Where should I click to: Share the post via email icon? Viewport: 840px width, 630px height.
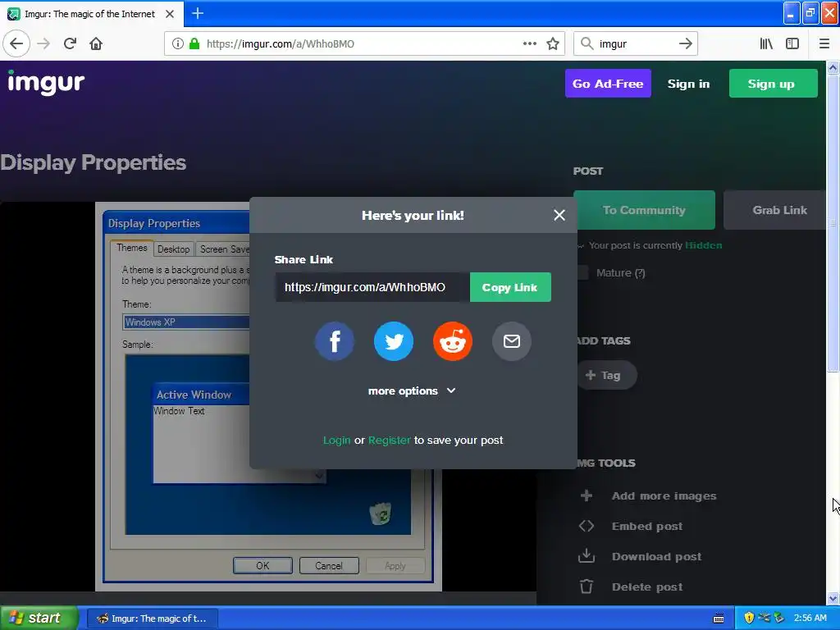(512, 341)
